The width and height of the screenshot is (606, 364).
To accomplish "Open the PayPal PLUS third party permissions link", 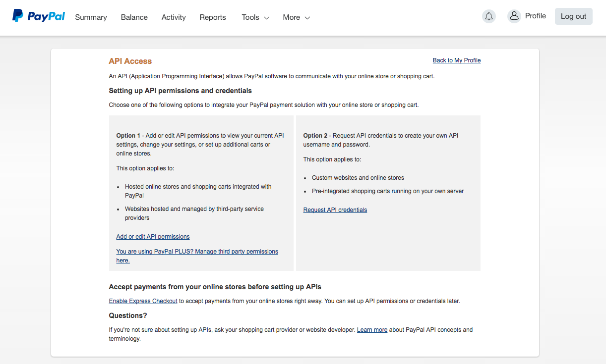I will coord(197,256).
